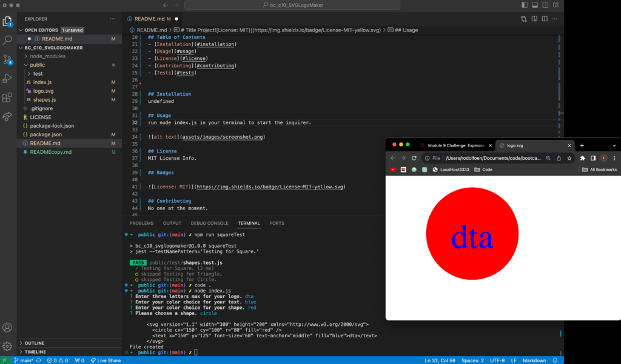Reload the logo.svg browser page

(414, 158)
